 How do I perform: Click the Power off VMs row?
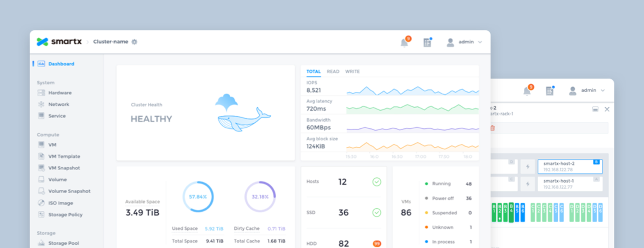448,198
